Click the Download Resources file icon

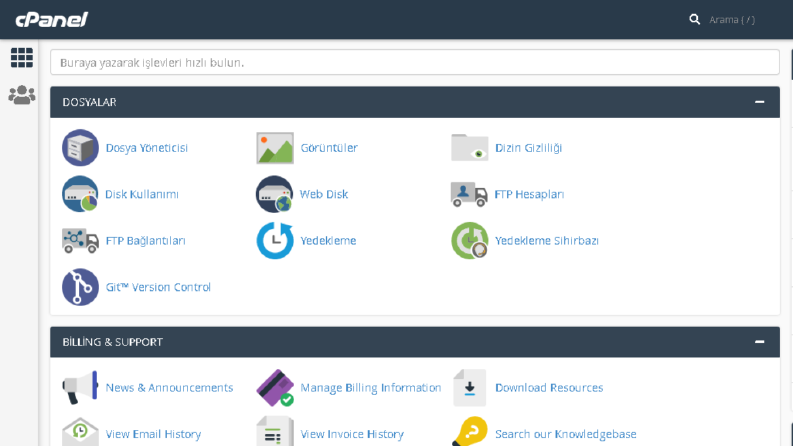(469, 388)
